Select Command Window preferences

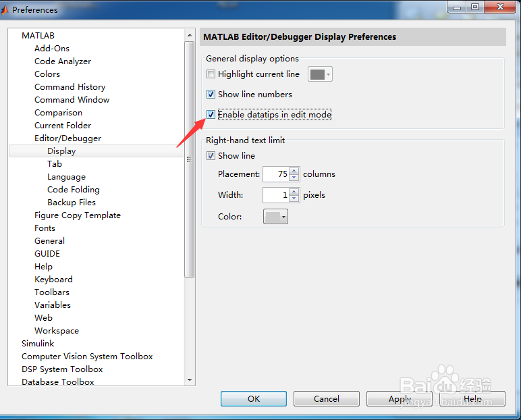(72, 100)
